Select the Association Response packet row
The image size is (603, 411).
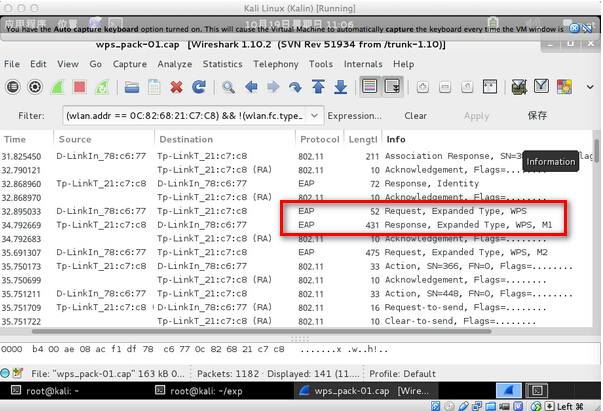[x=296, y=156]
